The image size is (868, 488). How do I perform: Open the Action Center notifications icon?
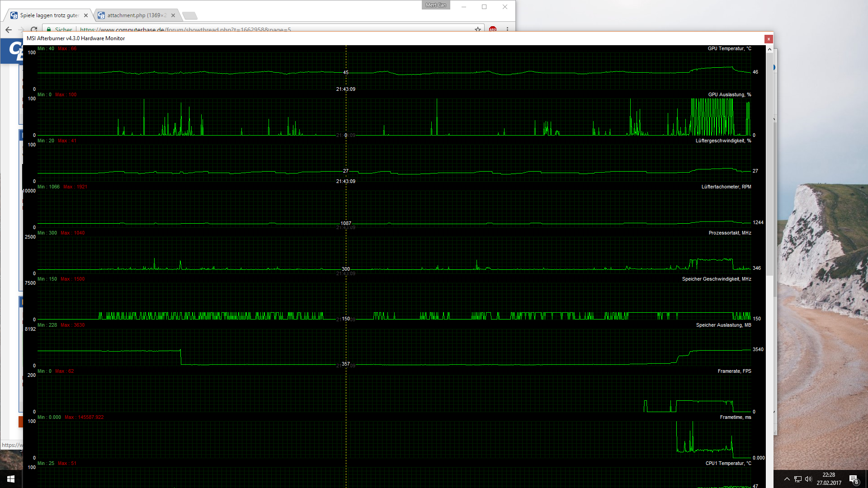pyautogui.click(x=854, y=479)
